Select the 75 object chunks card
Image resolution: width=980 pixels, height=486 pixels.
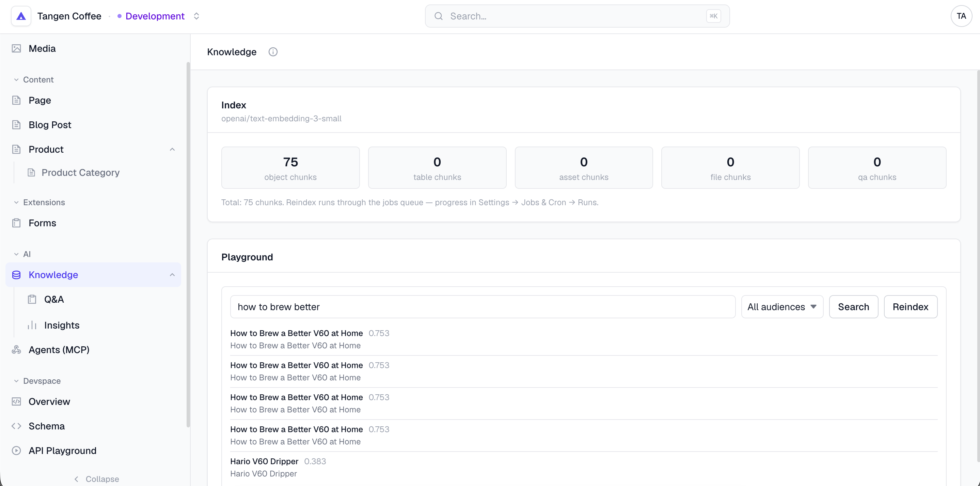point(290,168)
